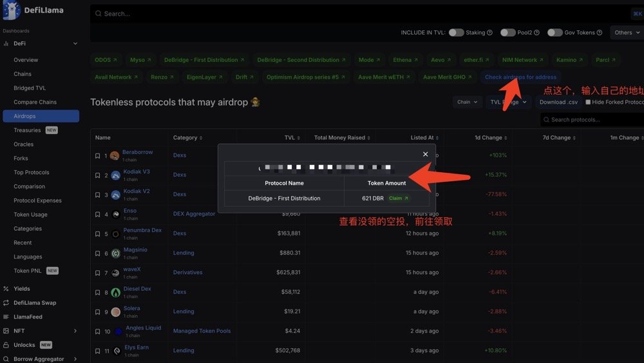Bookmark the waveX row
This screenshot has width=644, height=363.
pyautogui.click(x=97, y=273)
